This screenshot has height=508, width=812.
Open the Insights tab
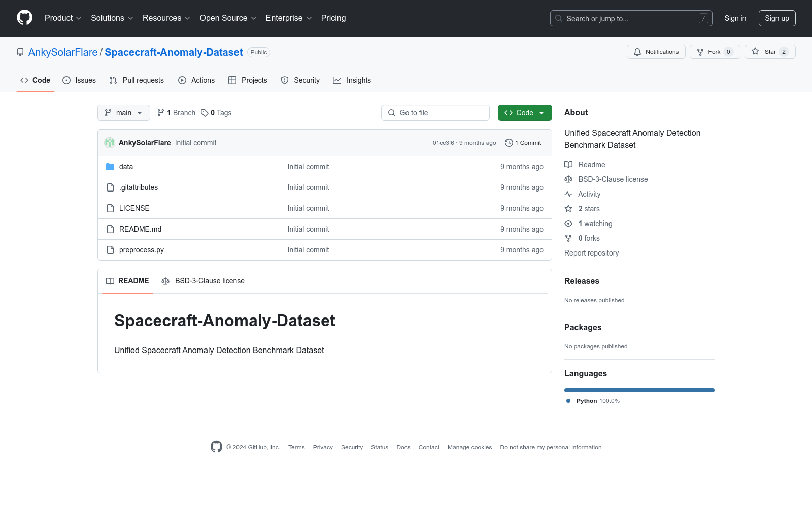[352, 80]
